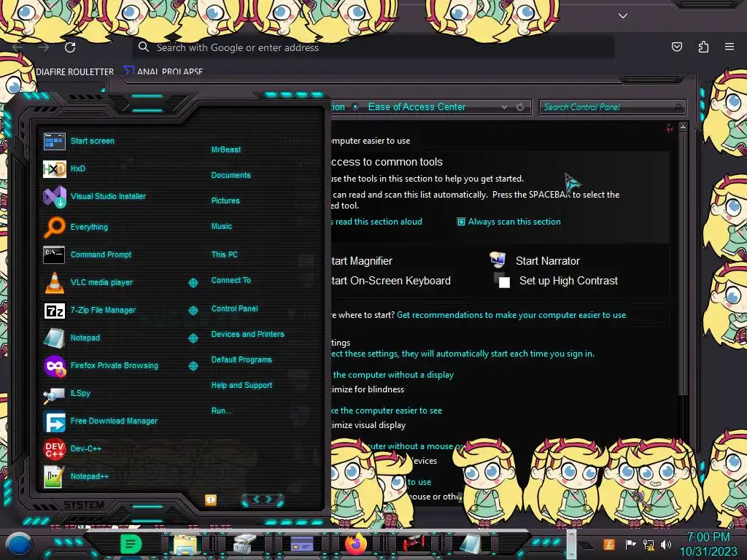Expand 7-Zip File Manager jump list

click(193, 311)
